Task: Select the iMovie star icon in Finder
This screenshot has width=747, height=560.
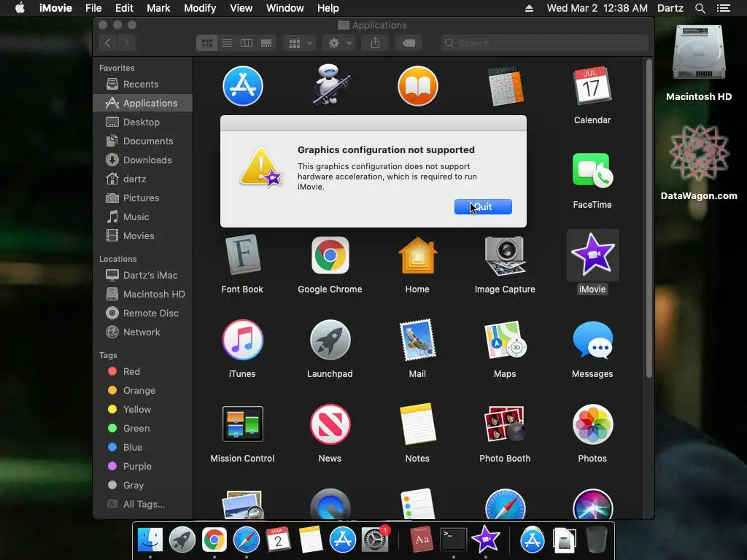Action: pyautogui.click(x=592, y=254)
